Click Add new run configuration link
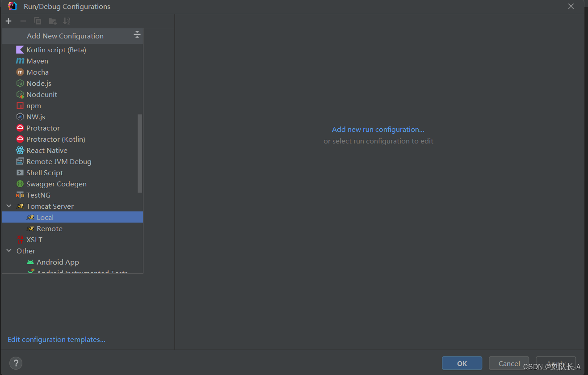 (378, 129)
